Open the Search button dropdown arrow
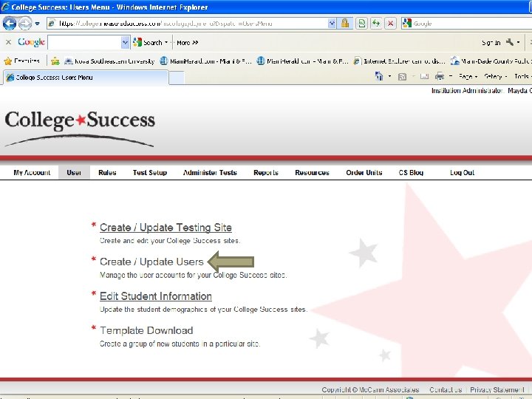The width and height of the screenshot is (532, 399). click(x=166, y=42)
